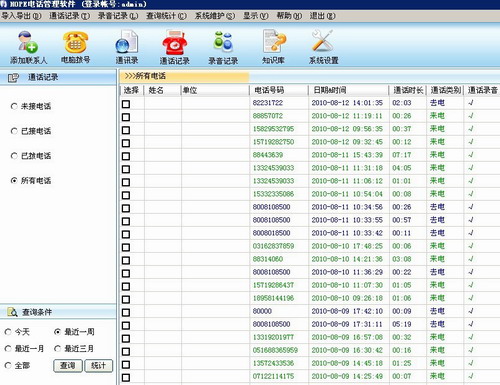Click the red 通话记录 telephone icon
500x385 pixels.
(x=175, y=42)
